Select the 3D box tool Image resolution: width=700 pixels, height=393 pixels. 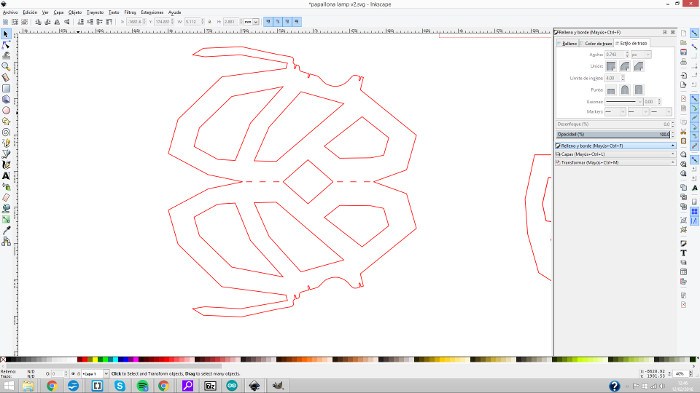[6, 99]
